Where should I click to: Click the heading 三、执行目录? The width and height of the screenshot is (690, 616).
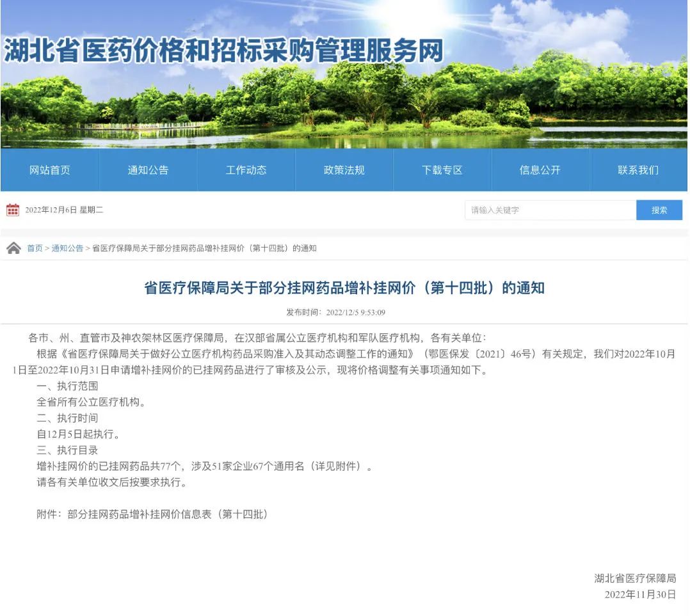(67, 450)
